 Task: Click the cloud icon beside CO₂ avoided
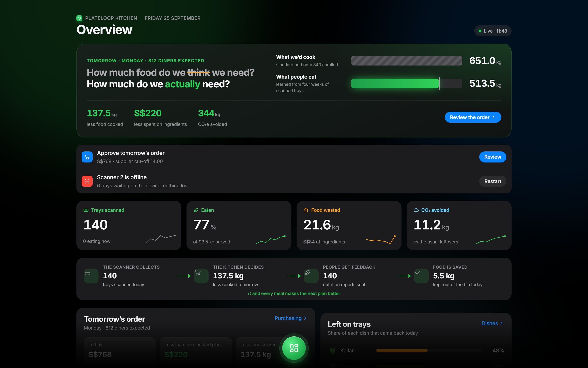416,210
